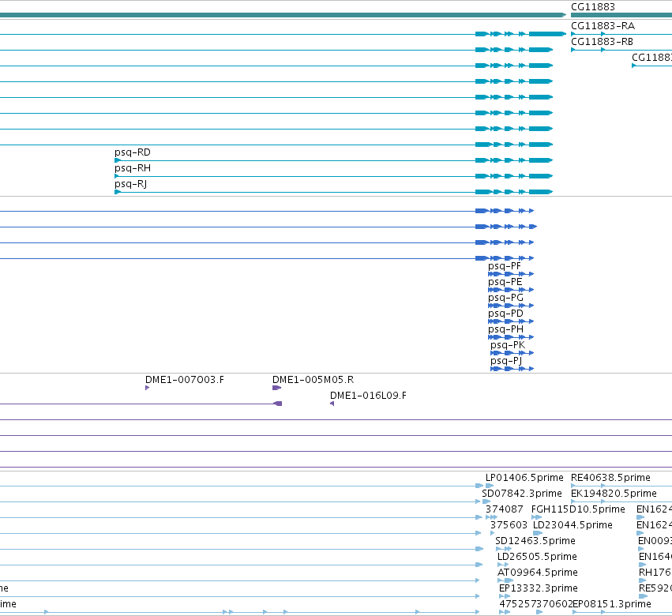
Task: Click the 375603 alignment arrow glyph
Action: point(493,533)
